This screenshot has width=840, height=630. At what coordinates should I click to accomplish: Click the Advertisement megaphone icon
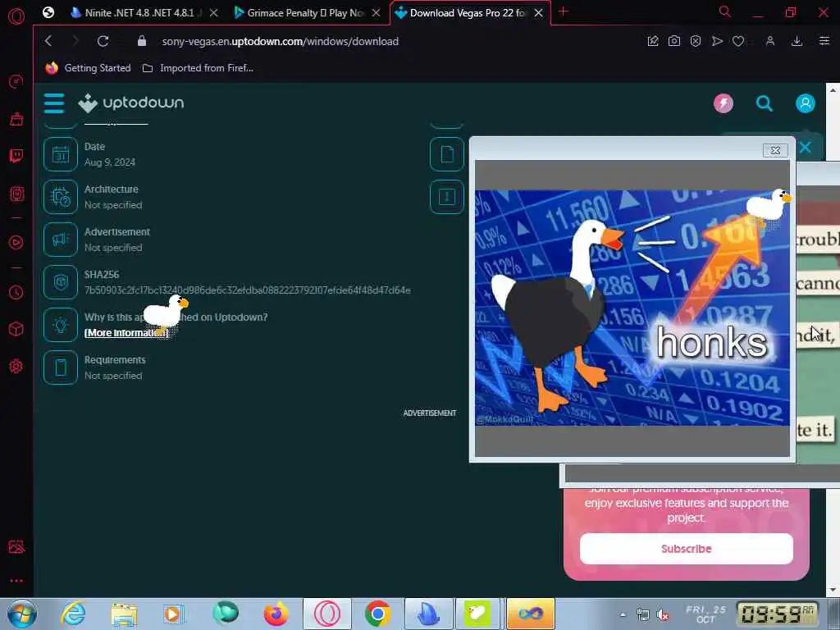(61, 240)
